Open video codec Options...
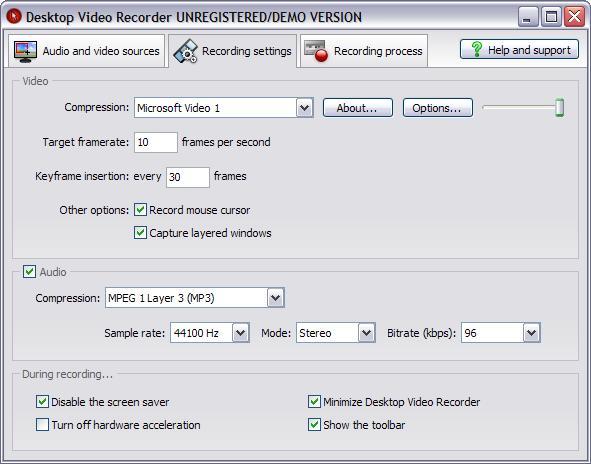Viewport: 591px width, 464px height. coord(438,108)
